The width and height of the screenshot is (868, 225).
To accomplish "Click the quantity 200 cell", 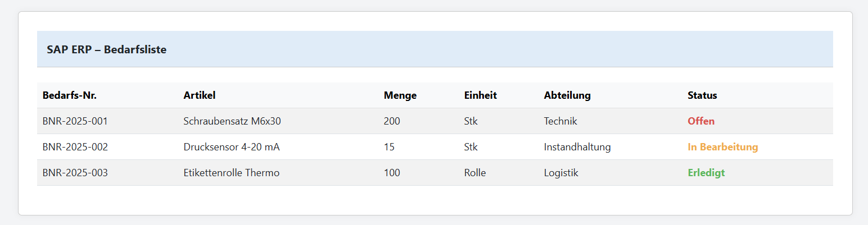I will 392,121.
